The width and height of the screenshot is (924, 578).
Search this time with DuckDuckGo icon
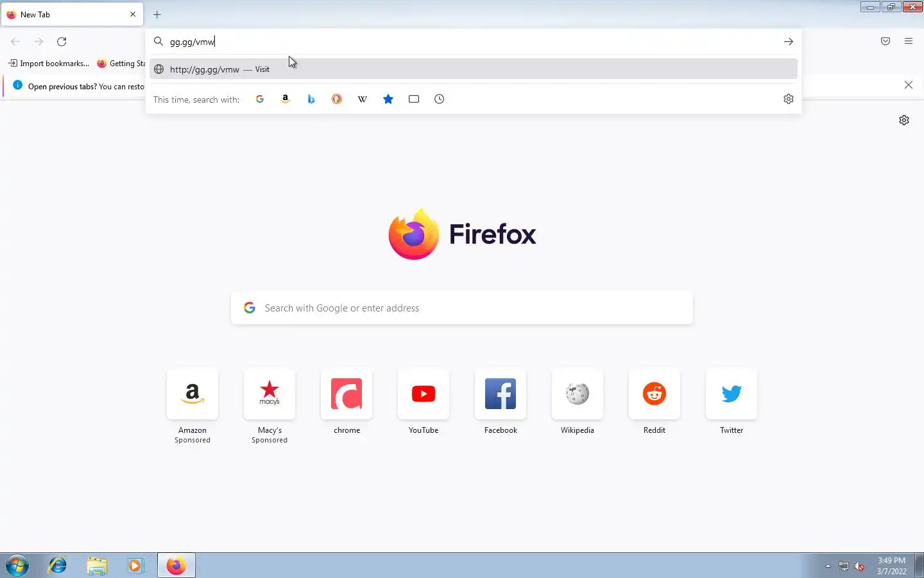tap(337, 99)
